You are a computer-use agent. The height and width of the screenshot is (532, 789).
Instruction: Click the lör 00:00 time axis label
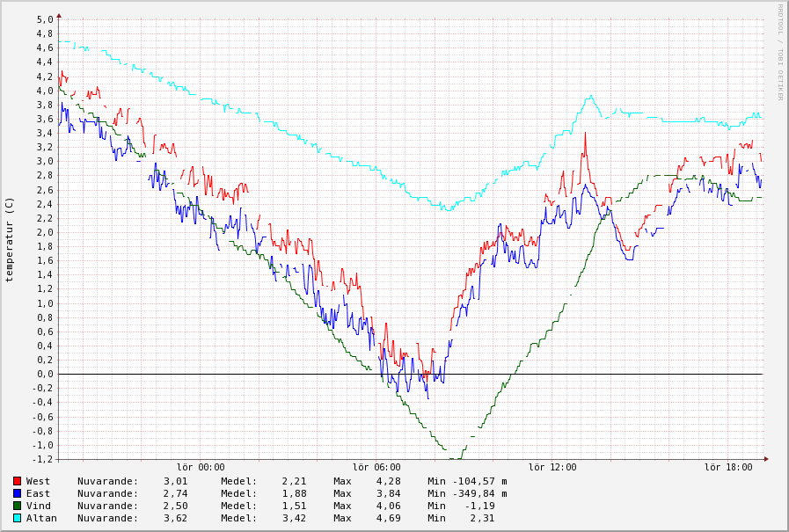click(201, 468)
